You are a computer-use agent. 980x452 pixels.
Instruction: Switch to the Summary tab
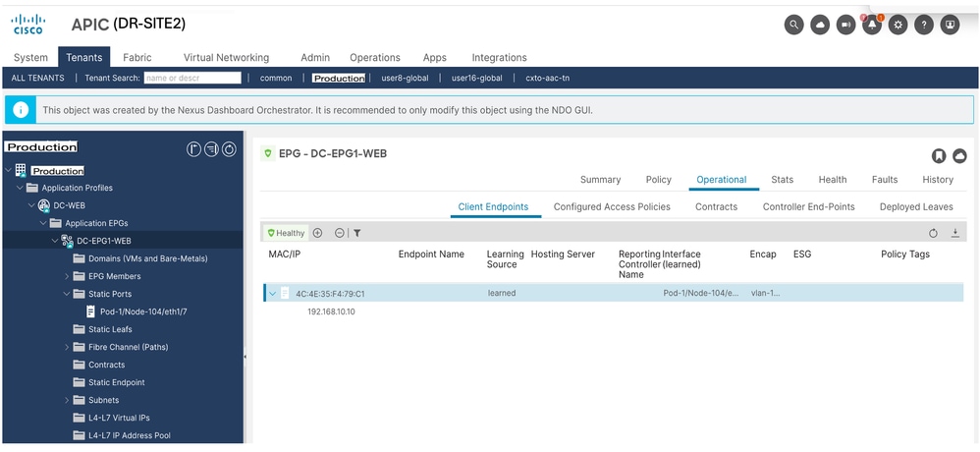[x=601, y=180]
